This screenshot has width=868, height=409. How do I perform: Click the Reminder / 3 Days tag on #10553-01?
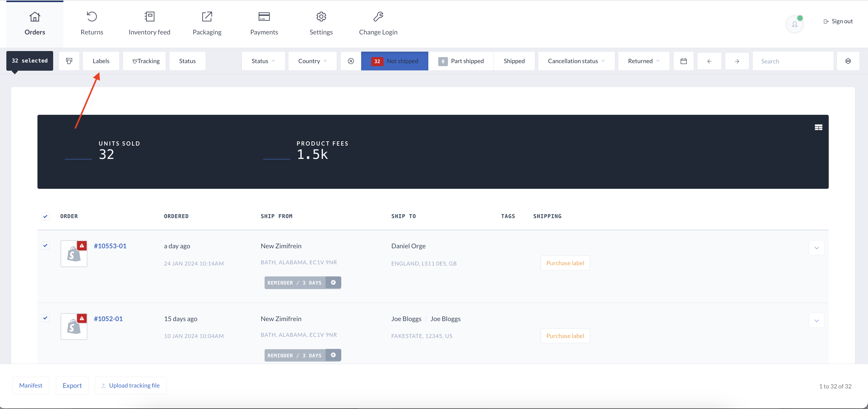[295, 283]
